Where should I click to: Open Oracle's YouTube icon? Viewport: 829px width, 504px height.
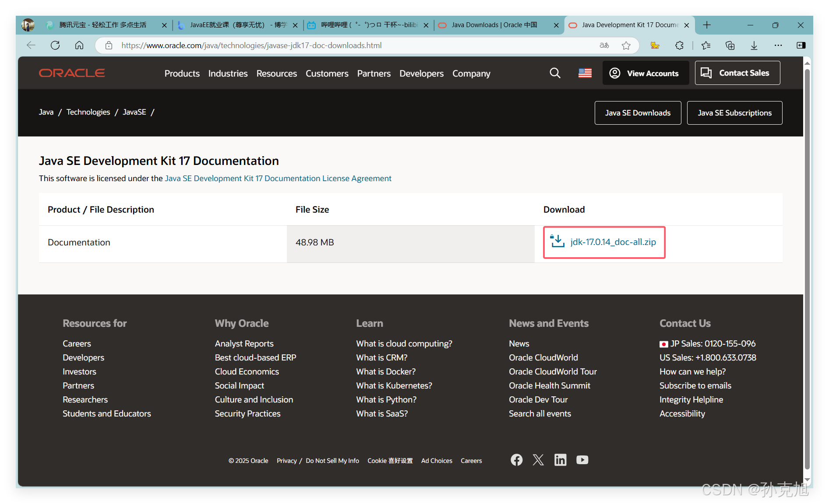coord(582,460)
